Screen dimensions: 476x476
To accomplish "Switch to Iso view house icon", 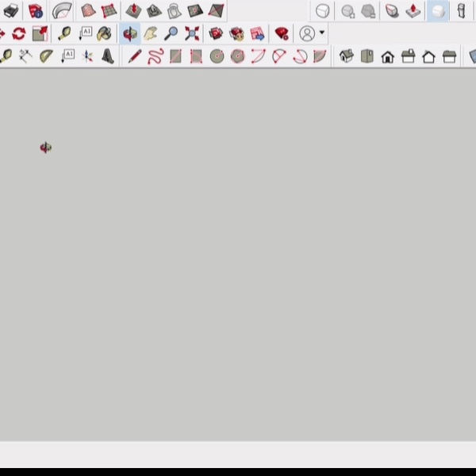I will tap(347, 56).
